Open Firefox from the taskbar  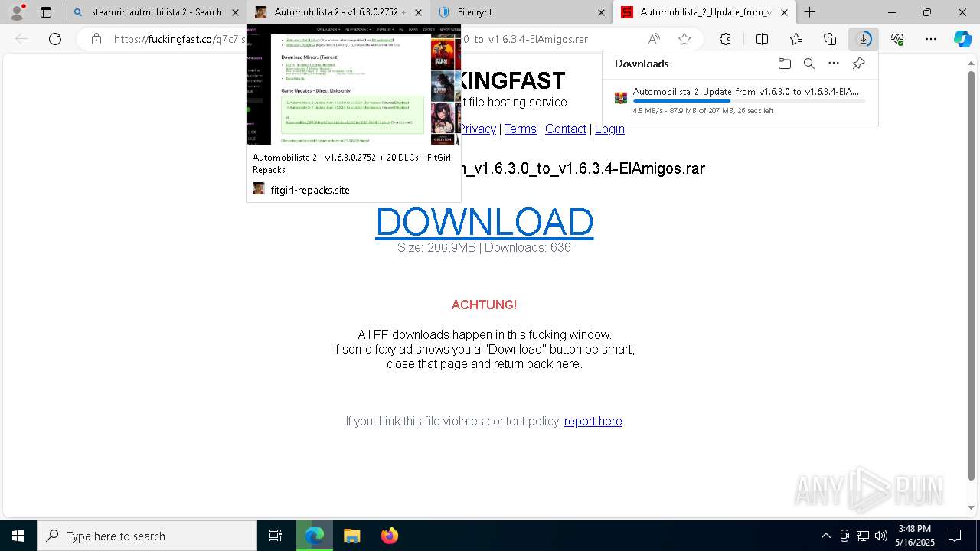pyautogui.click(x=389, y=536)
